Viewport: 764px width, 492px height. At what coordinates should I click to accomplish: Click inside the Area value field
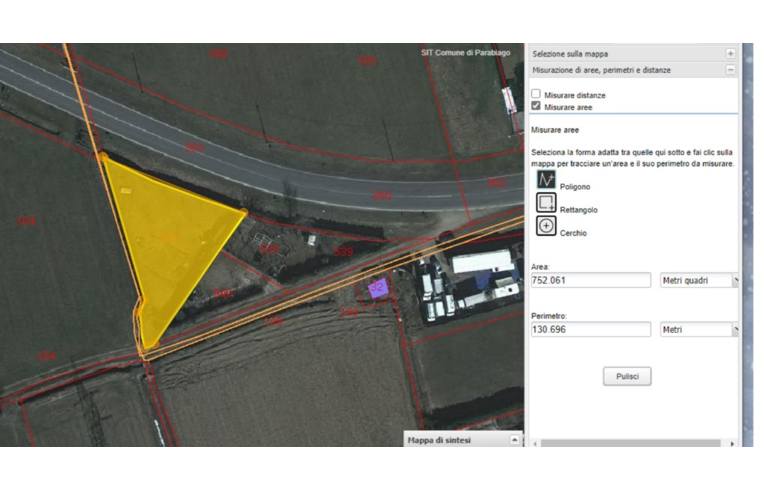pyautogui.click(x=590, y=281)
